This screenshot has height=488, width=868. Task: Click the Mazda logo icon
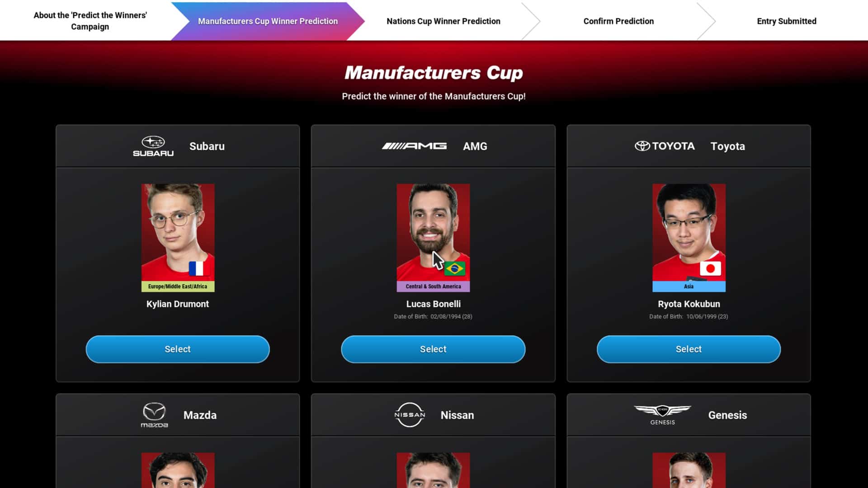pyautogui.click(x=154, y=415)
